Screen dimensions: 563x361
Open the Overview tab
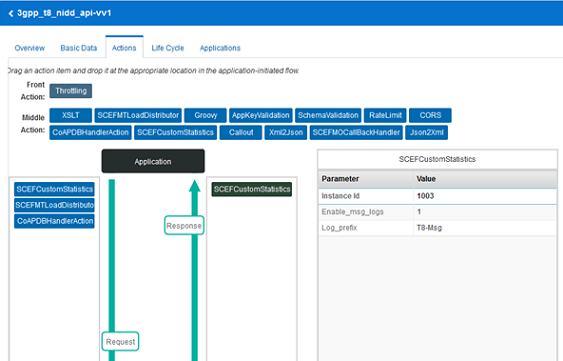30,48
